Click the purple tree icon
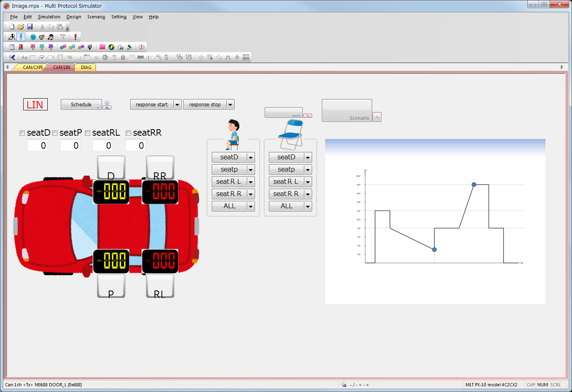Screen dimensions: 572x392 [51, 47]
